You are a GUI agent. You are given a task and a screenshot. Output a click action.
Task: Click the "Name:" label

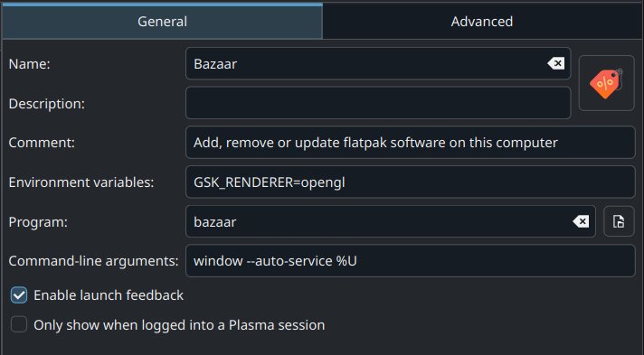point(29,64)
